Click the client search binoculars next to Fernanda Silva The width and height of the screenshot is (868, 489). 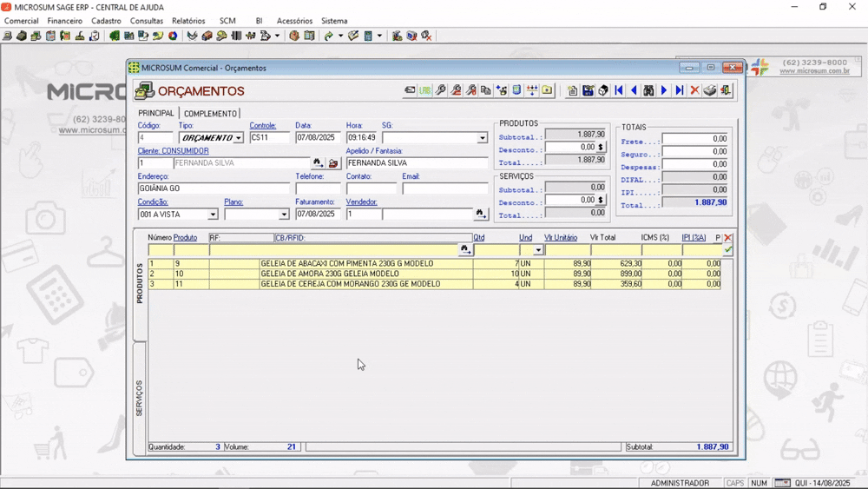[318, 162]
